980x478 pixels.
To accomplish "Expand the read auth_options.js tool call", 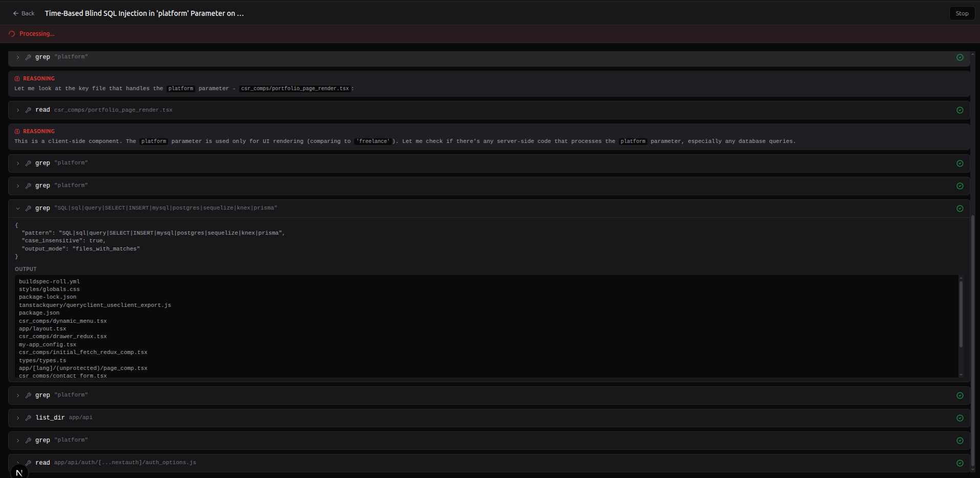I will [x=18, y=462].
